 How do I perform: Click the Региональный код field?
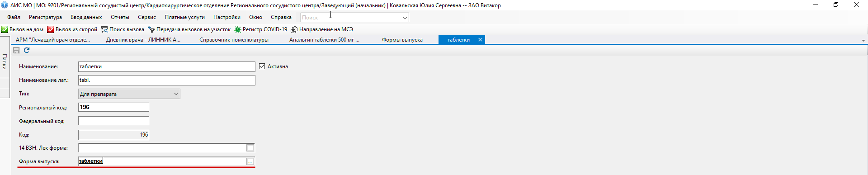(113, 107)
